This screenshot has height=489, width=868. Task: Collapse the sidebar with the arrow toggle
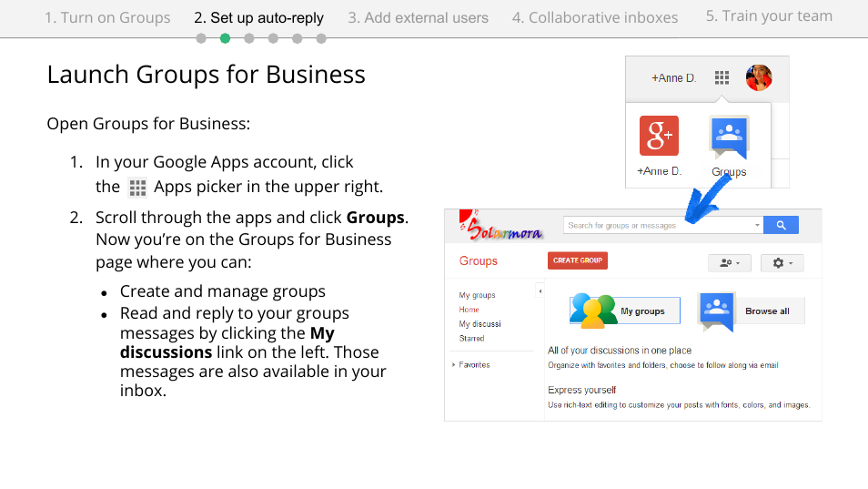coord(540,290)
